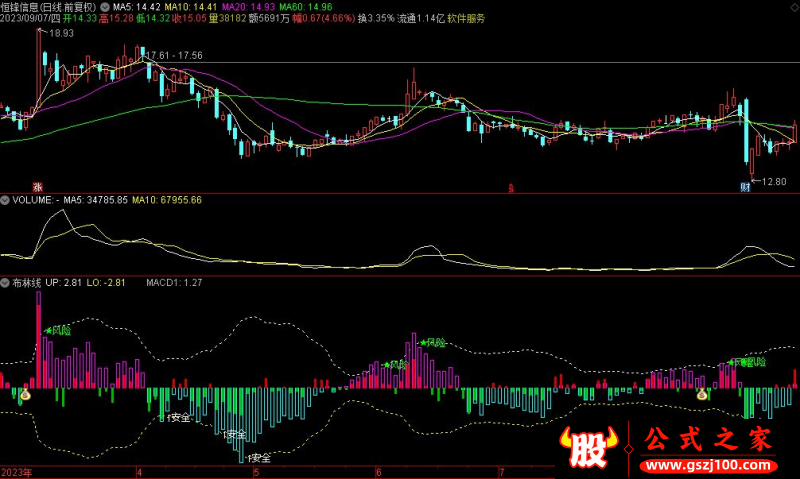
Task: Click the turnover amount 额5691万
Action: [269, 18]
